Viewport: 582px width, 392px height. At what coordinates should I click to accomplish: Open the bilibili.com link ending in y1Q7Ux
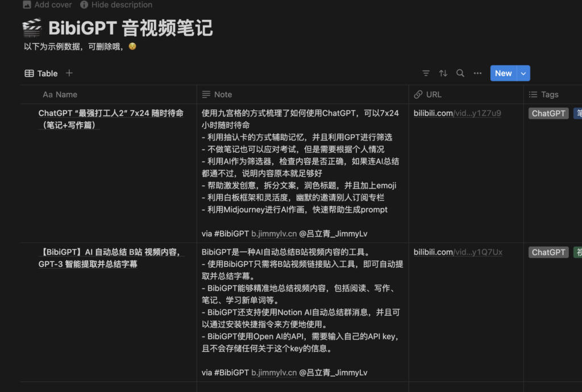pyautogui.click(x=458, y=252)
